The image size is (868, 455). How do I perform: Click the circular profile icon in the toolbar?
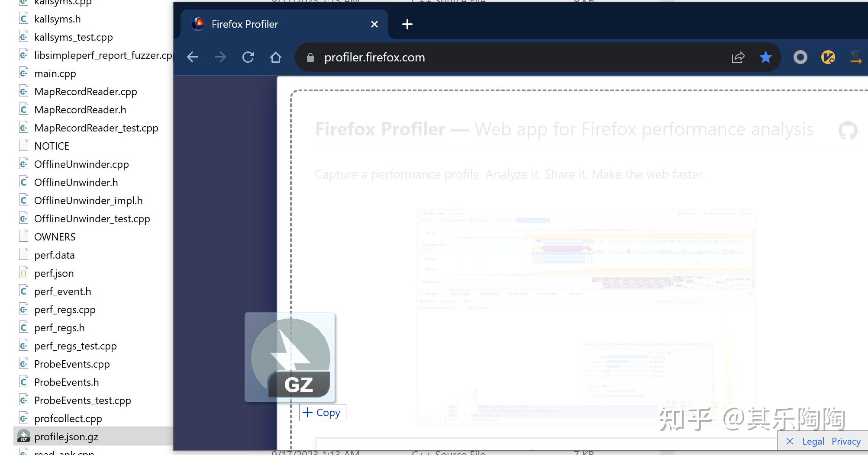800,57
